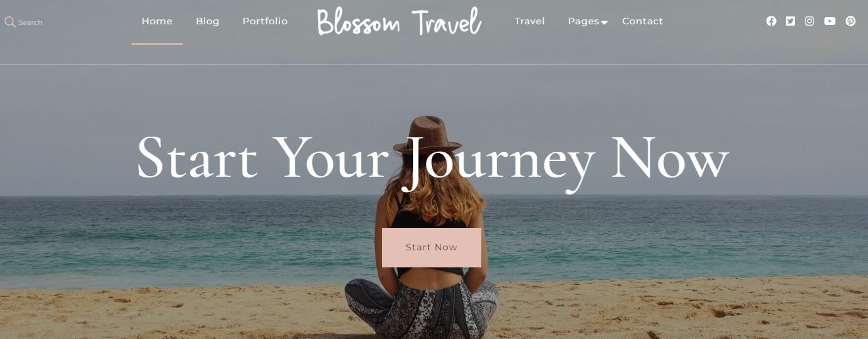Viewport: 868px width, 339px height.
Task: Click the woman's brown hat in banner
Action: pyautogui.click(x=427, y=134)
